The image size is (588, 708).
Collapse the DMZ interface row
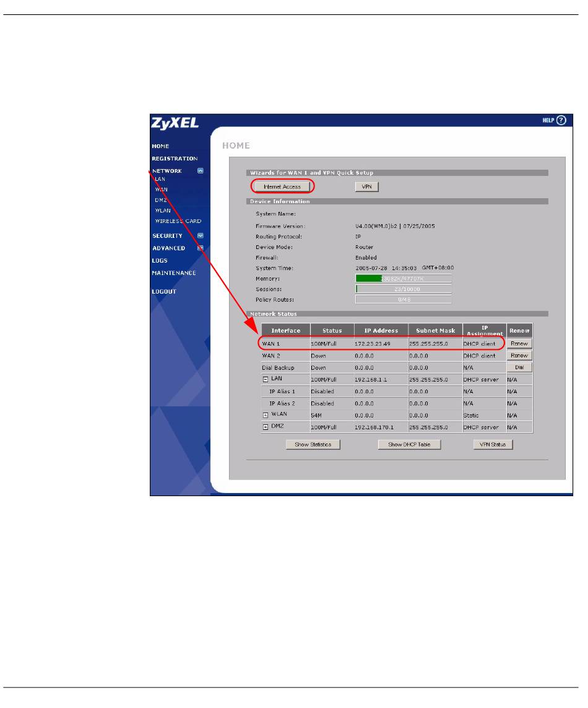point(266,427)
